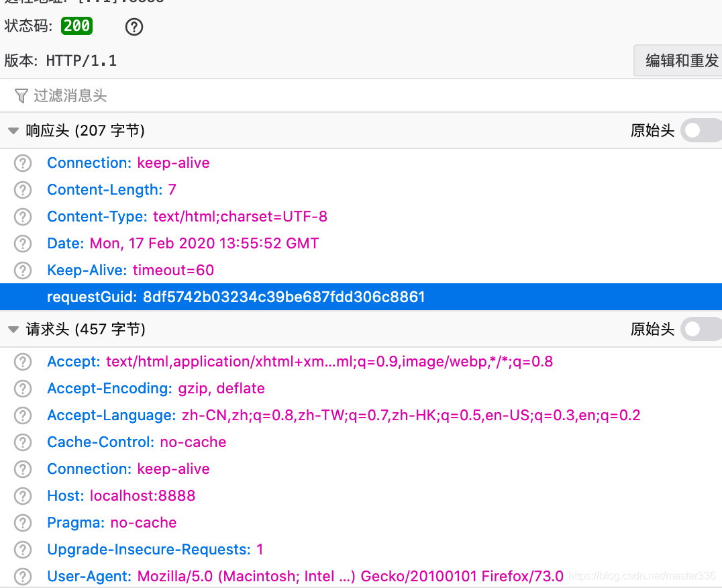This screenshot has width=722, height=588.
Task: Click the help icon for Content-Length header
Action: [x=22, y=189]
